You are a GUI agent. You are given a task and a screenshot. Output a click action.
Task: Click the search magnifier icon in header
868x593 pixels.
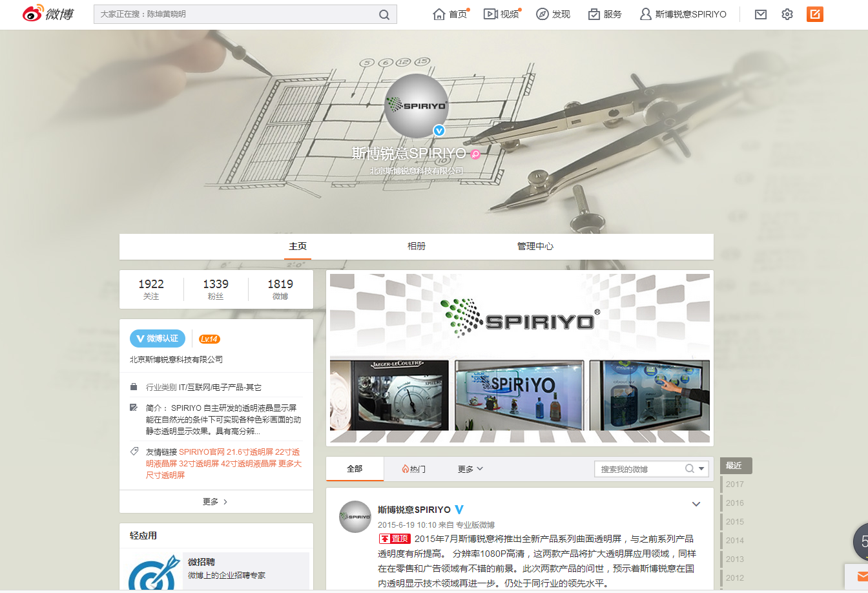coord(384,14)
